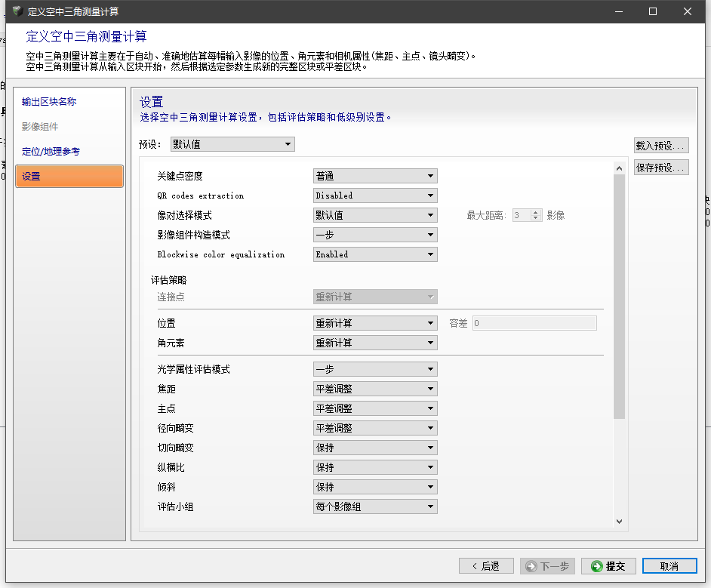The width and height of the screenshot is (711, 588).
Task: Go back with the 后退 button
Action: pos(486,566)
